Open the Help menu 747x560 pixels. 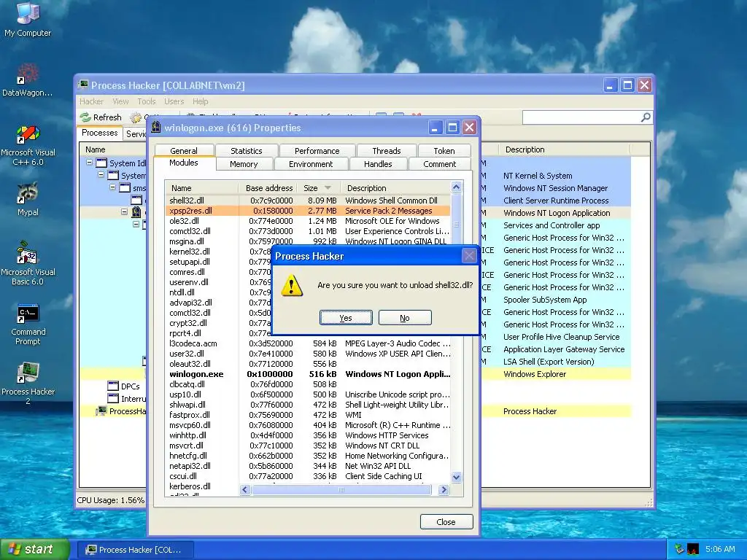(x=201, y=101)
